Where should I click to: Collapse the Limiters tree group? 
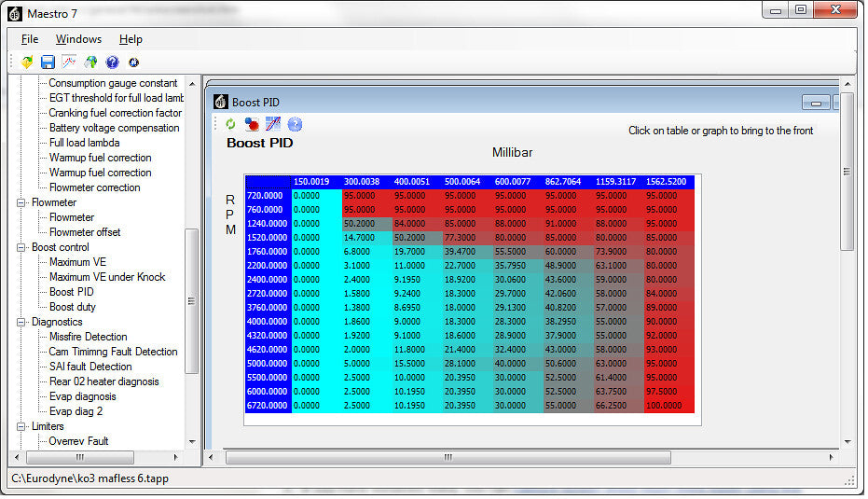(21, 427)
